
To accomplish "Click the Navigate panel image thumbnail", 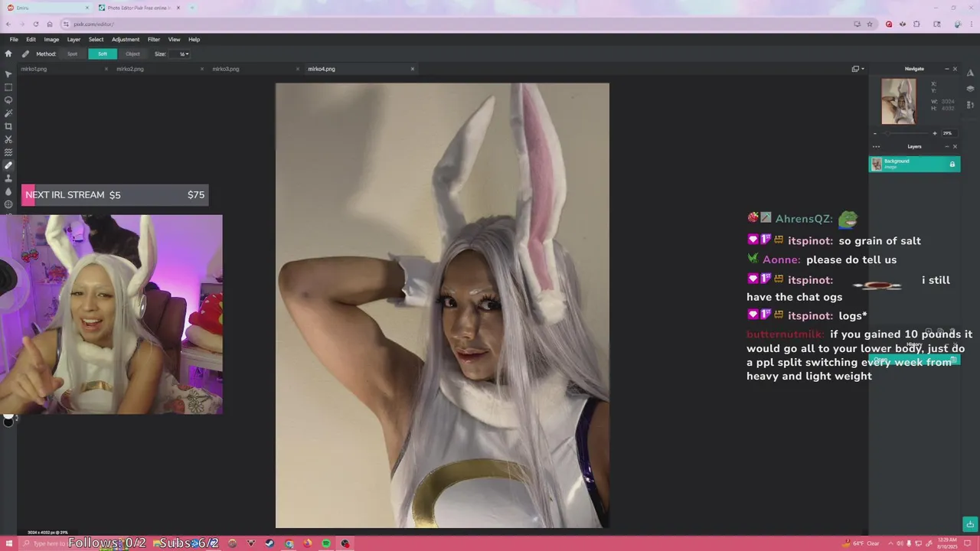I will point(898,101).
